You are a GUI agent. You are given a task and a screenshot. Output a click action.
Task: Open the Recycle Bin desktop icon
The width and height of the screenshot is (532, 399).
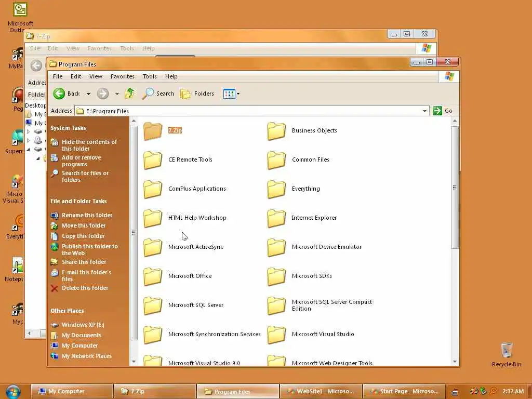[x=507, y=354]
